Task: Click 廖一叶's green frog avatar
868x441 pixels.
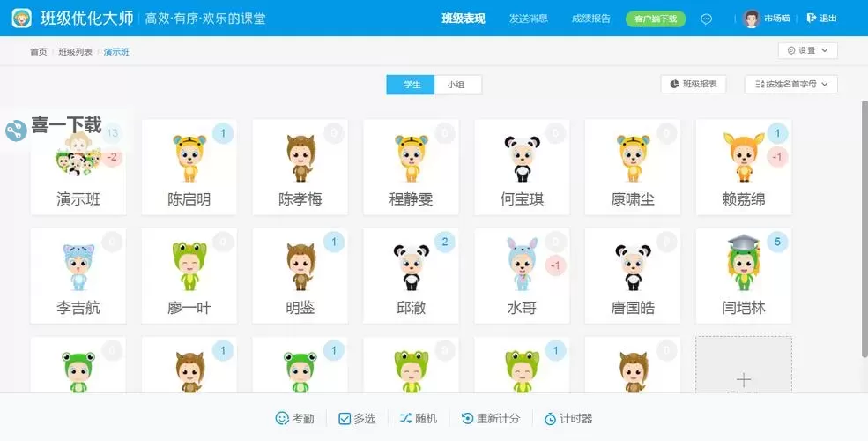Action: (189, 266)
